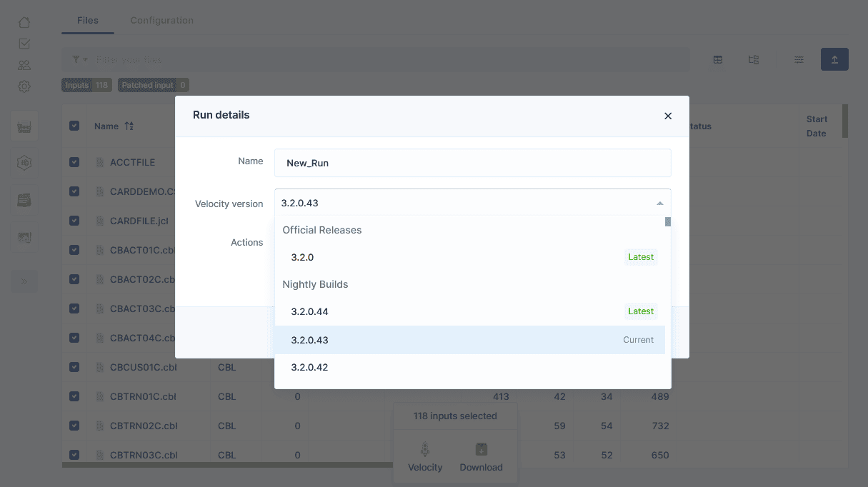Select current build 3.2.0.43 option
Screen dimensions: 868x487
(x=470, y=340)
